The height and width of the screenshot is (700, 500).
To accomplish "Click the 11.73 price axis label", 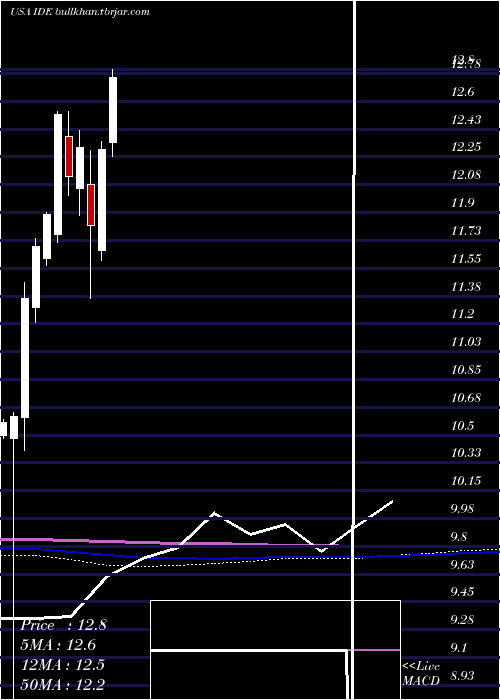I will [467, 231].
